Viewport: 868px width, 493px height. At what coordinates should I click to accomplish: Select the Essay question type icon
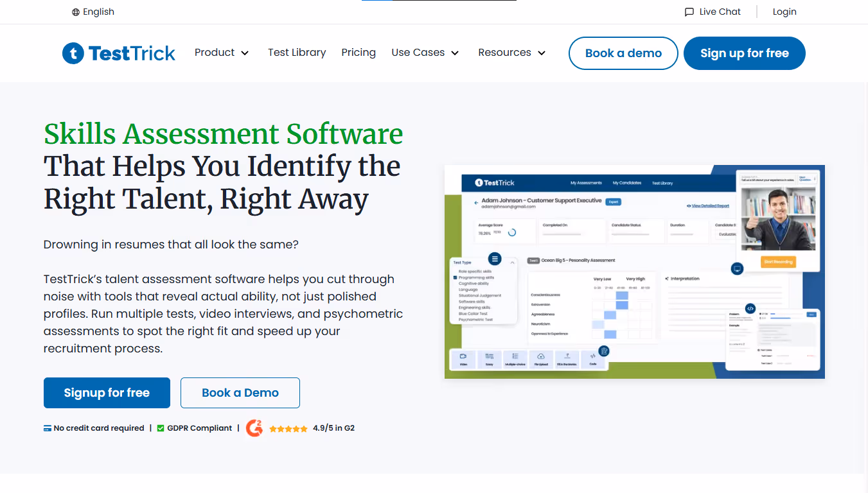[x=490, y=356]
